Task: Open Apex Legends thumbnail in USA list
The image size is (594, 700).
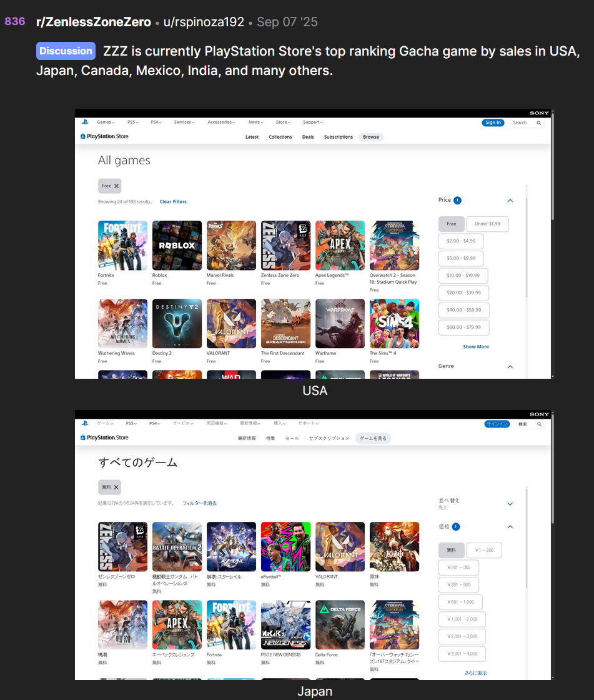Action: [340, 245]
